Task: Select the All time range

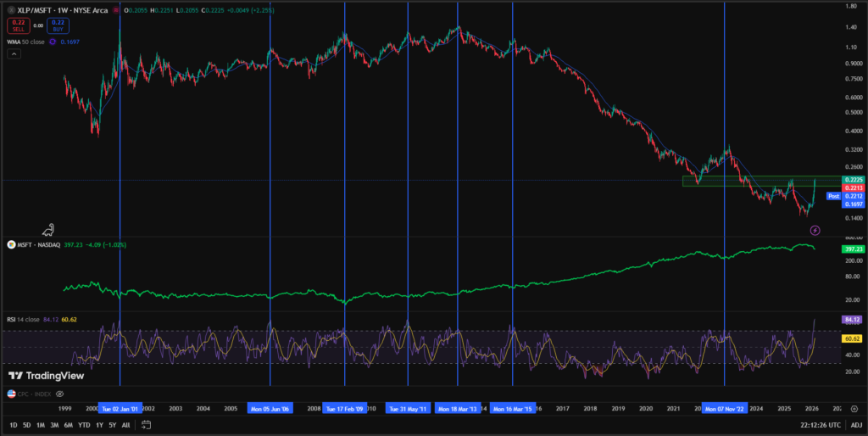Action: pos(125,425)
